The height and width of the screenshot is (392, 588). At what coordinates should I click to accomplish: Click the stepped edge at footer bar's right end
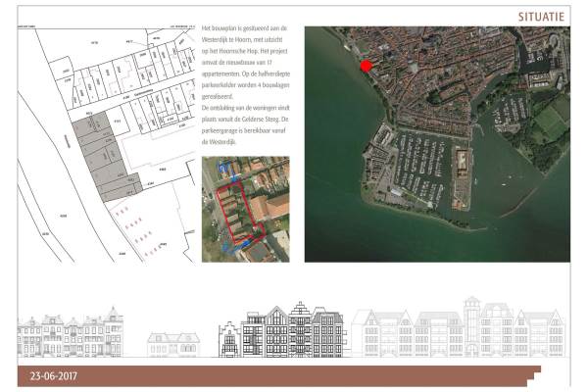(537, 373)
